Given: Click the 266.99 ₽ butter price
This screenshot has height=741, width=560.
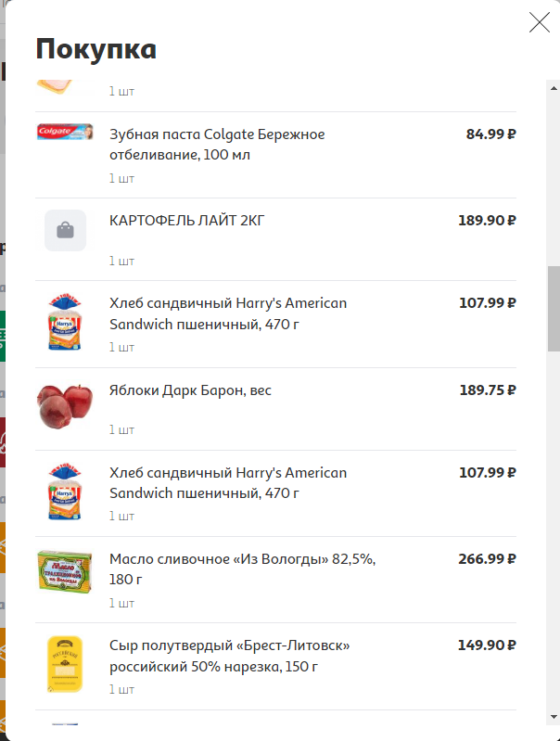Looking at the screenshot, I should 487,559.
